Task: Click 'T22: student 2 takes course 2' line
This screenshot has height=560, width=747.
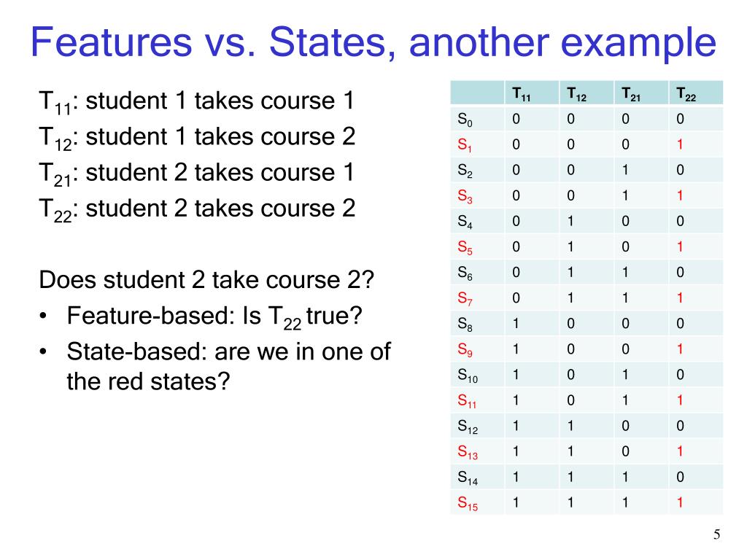Action: [x=197, y=209]
